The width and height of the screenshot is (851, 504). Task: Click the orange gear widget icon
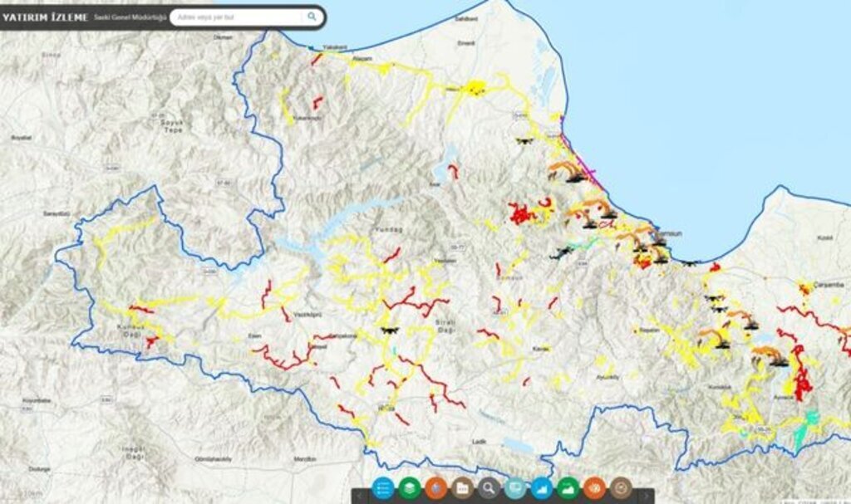594,489
